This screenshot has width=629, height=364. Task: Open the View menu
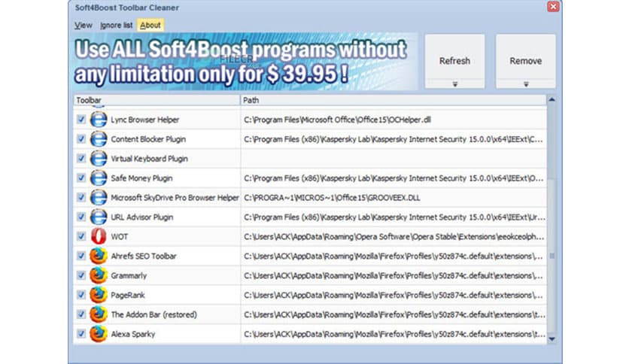[x=83, y=26]
